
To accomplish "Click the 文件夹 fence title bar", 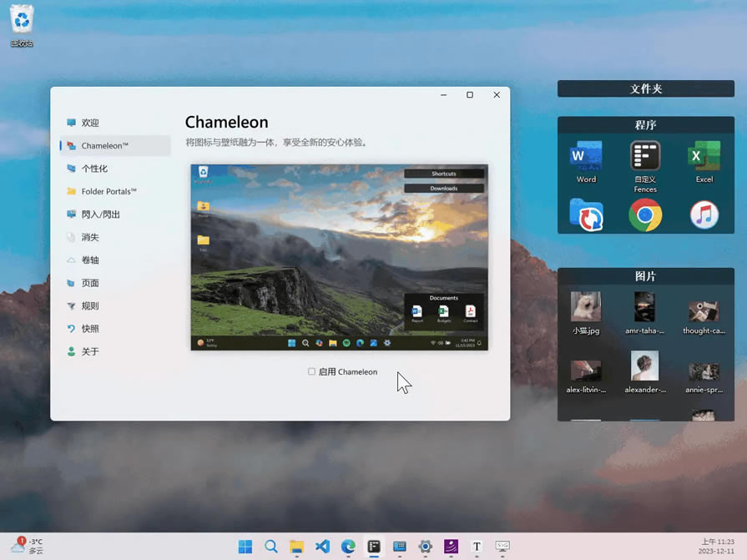I will point(646,88).
